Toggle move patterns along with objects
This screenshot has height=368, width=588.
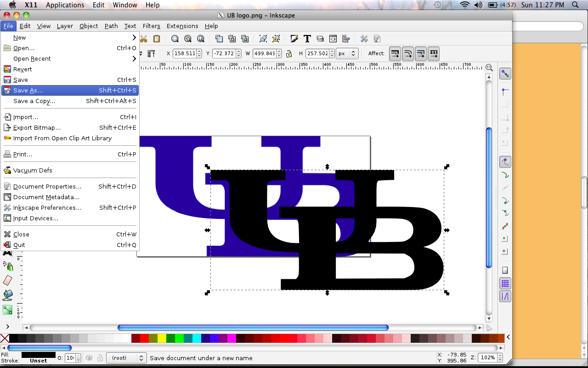tap(434, 53)
